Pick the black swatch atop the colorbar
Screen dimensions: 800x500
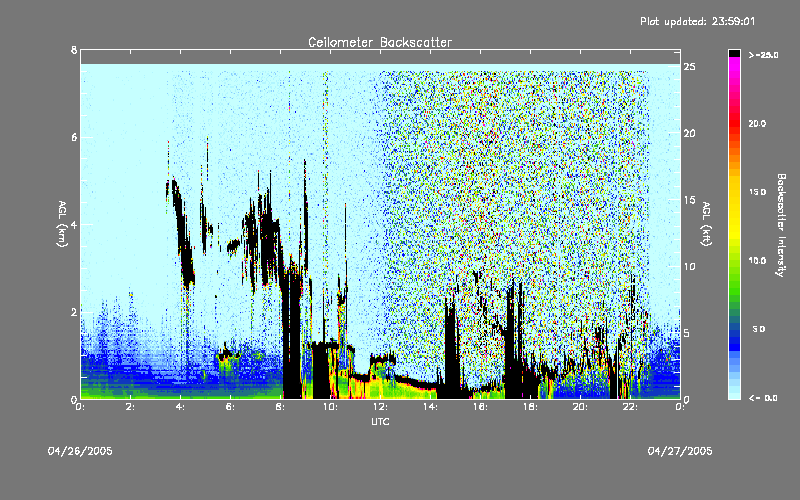pos(734,53)
